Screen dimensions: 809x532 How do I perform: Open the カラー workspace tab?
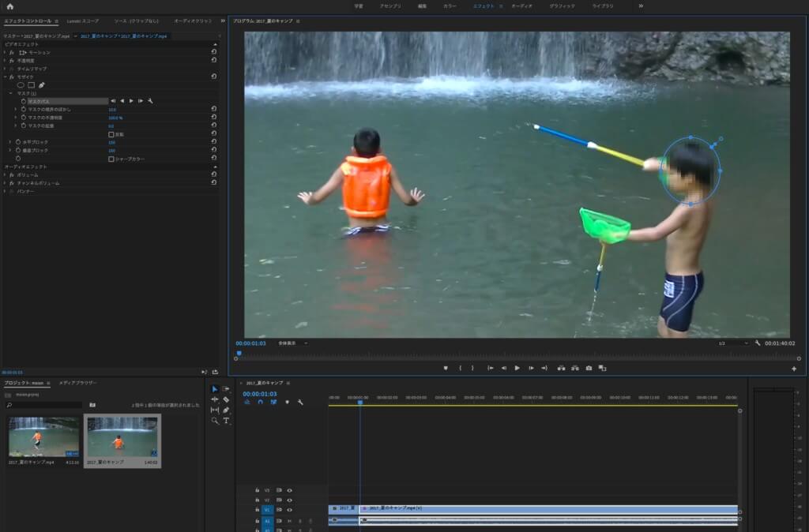(450, 6)
